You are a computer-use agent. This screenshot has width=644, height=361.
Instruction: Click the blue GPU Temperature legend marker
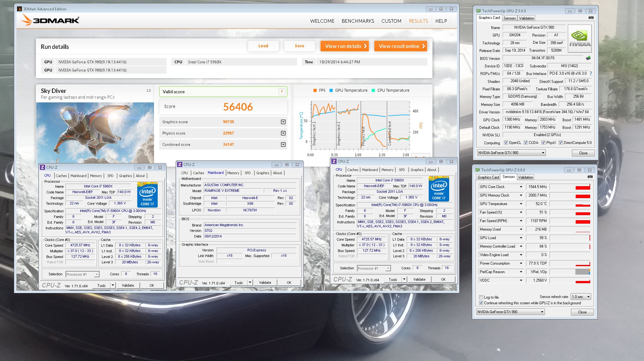coord(331,90)
